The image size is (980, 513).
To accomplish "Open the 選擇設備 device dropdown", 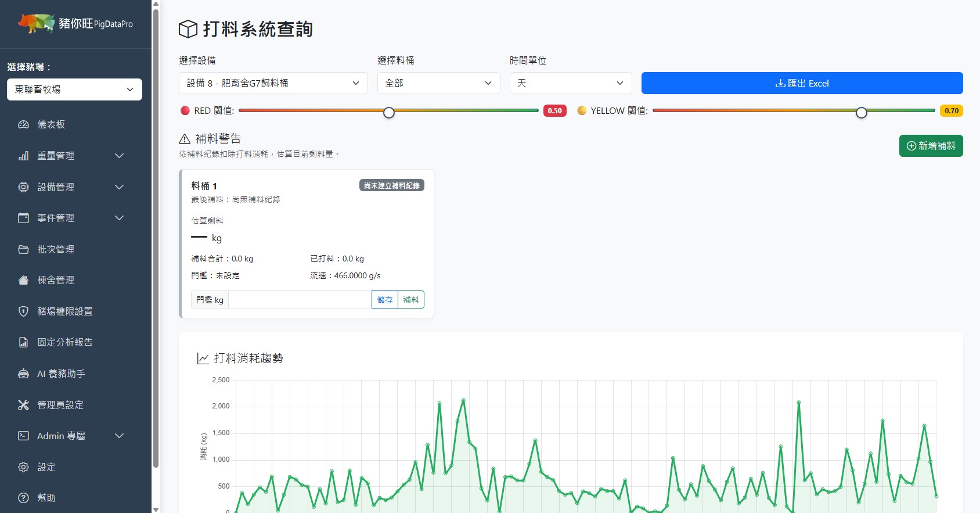I will pyautogui.click(x=273, y=83).
